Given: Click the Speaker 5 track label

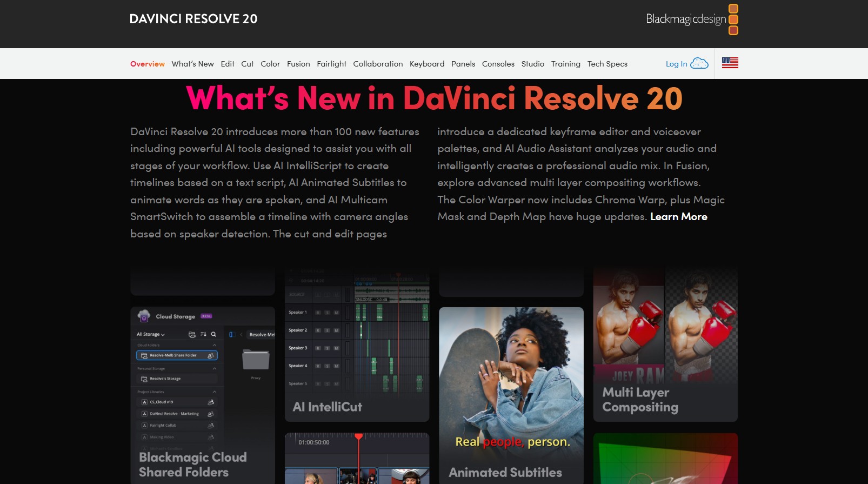Looking at the screenshot, I should point(298,384).
